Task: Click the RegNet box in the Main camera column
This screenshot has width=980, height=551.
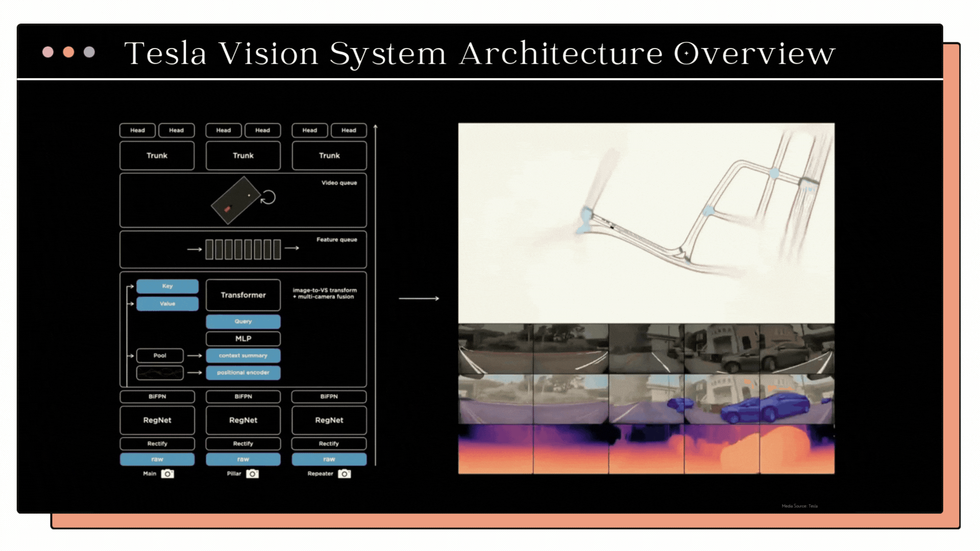Action: (157, 420)
